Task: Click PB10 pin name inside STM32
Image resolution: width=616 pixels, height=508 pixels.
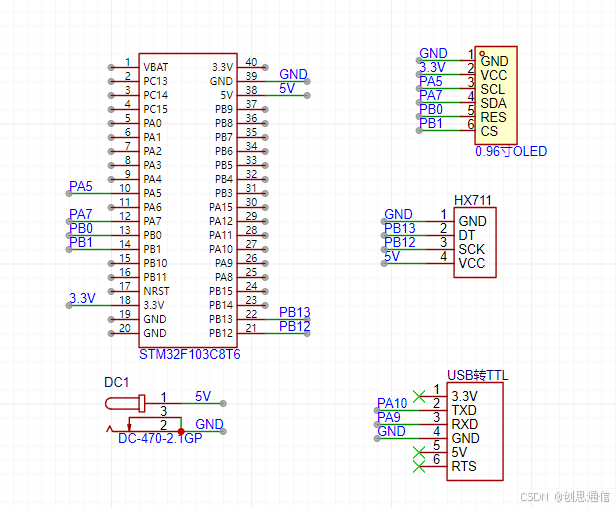Action: 155,263
